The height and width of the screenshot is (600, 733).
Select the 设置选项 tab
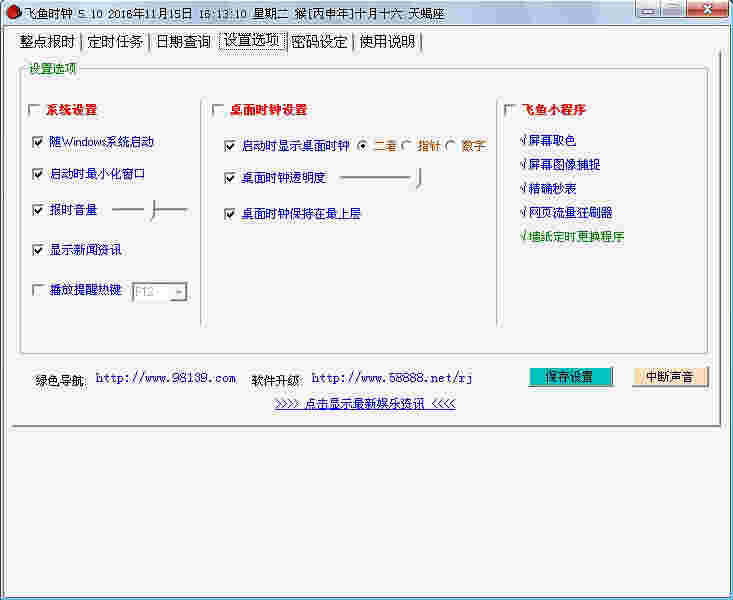252,41
